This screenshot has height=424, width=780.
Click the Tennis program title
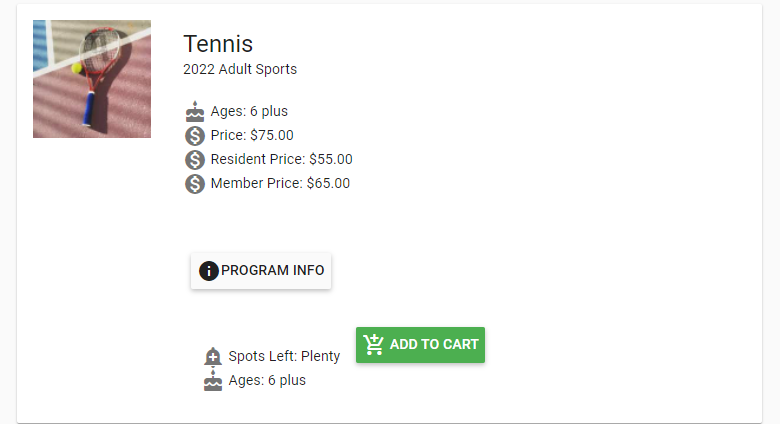point(218,44)
